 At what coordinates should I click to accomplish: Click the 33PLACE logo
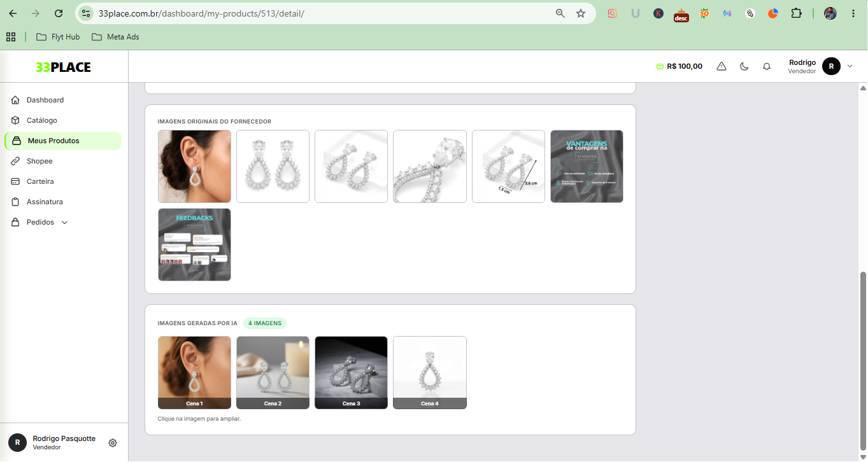tap(63, 67)
